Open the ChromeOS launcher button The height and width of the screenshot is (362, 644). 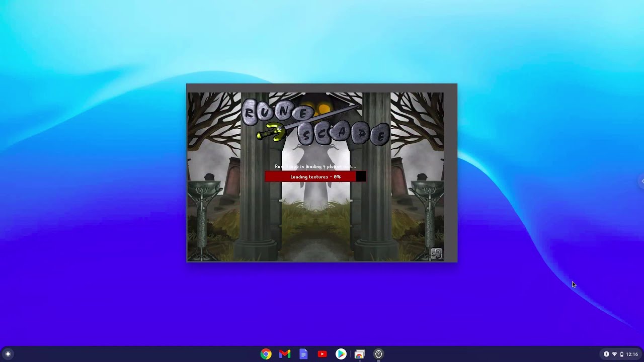coord(8,354)
